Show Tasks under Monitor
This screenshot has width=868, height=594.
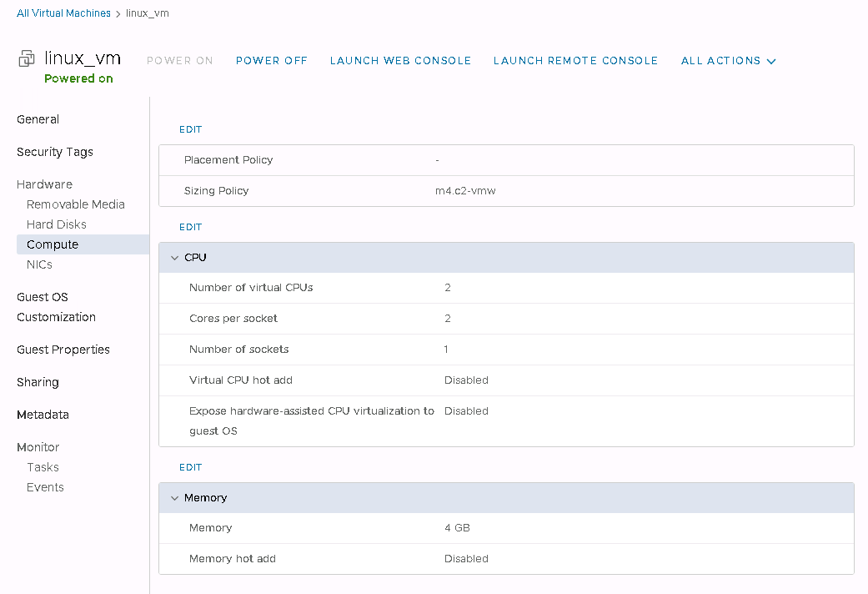43,467
